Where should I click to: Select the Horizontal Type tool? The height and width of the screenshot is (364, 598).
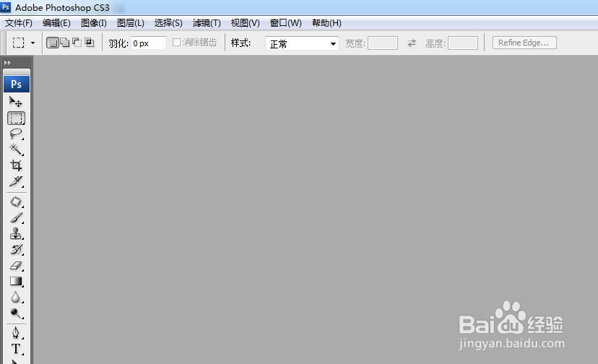point(16,349)
